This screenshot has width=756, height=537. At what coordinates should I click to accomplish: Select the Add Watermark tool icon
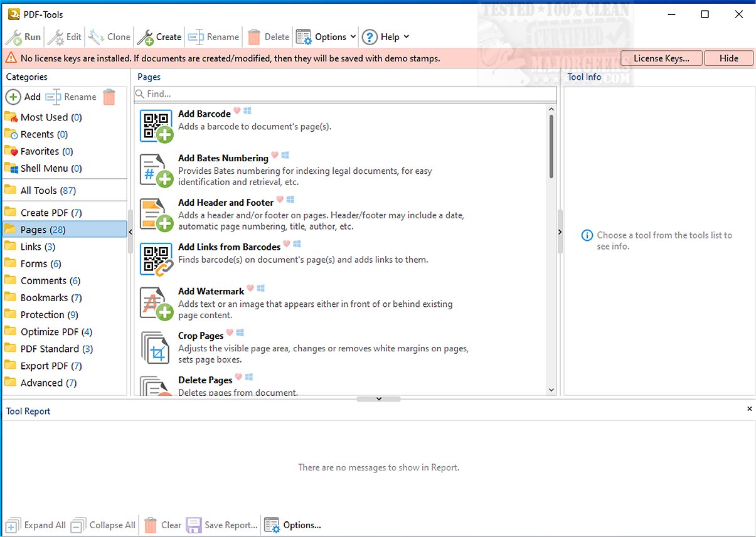[x=156, y=304]
